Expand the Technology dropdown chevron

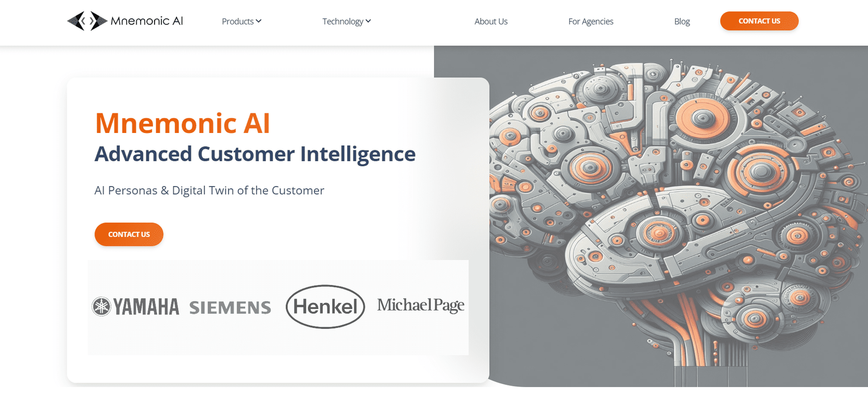click(x=368, y=21)
